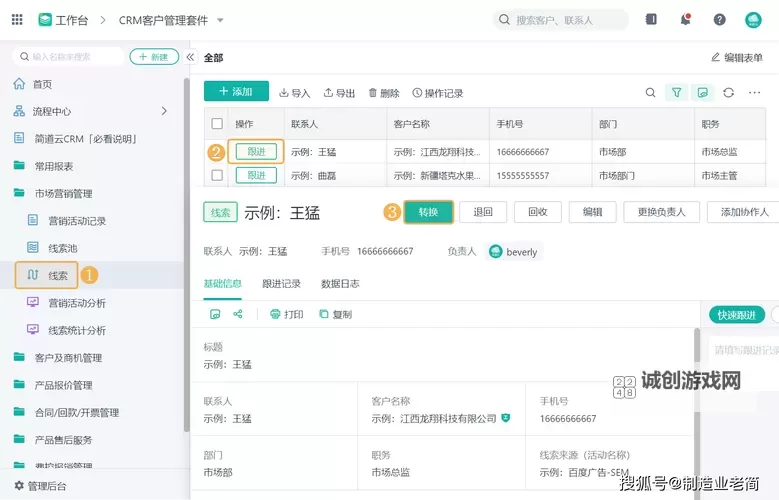Click 导出 export in toolbar
The width and height of the screenshot is (779, 500).
(x=339, y=93)
